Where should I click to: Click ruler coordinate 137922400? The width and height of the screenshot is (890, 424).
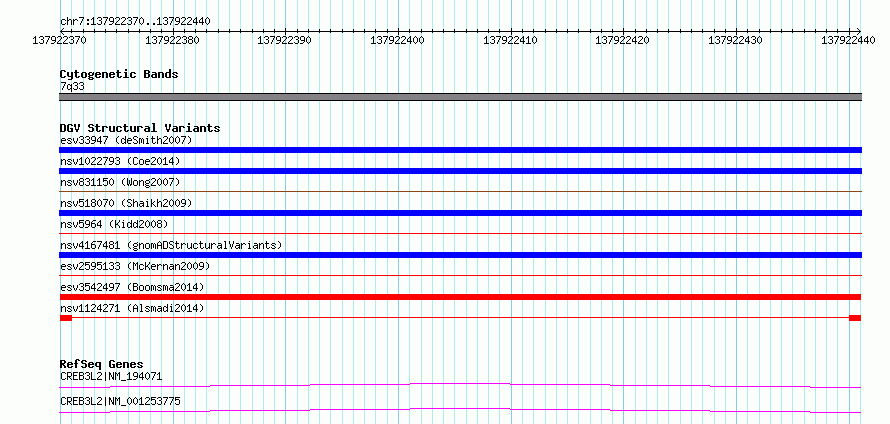[398, 40]
